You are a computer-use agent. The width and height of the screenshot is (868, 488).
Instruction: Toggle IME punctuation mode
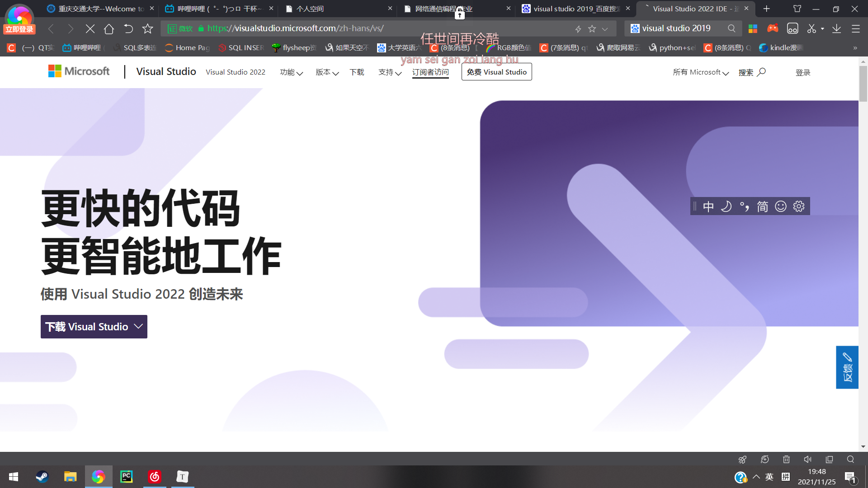click(x=744, y=206)
